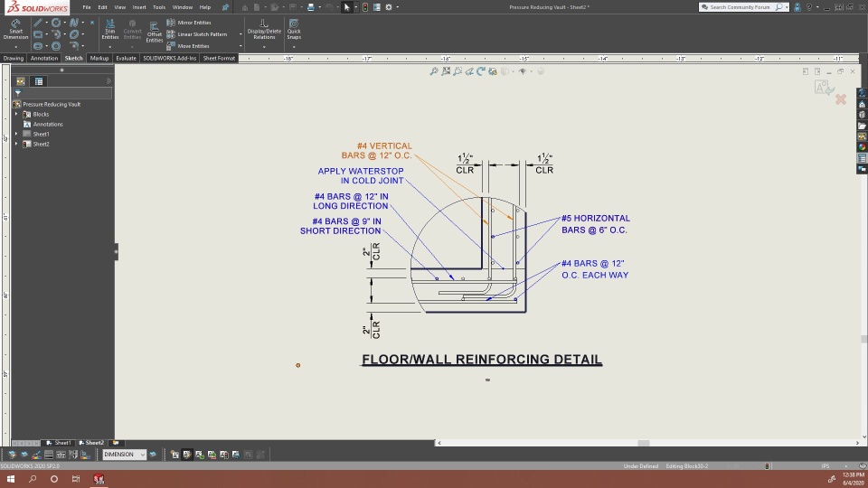This screenshot has height=488, width=868.
Task: Click Mirror Entities
Action: (x=189, y=23)
